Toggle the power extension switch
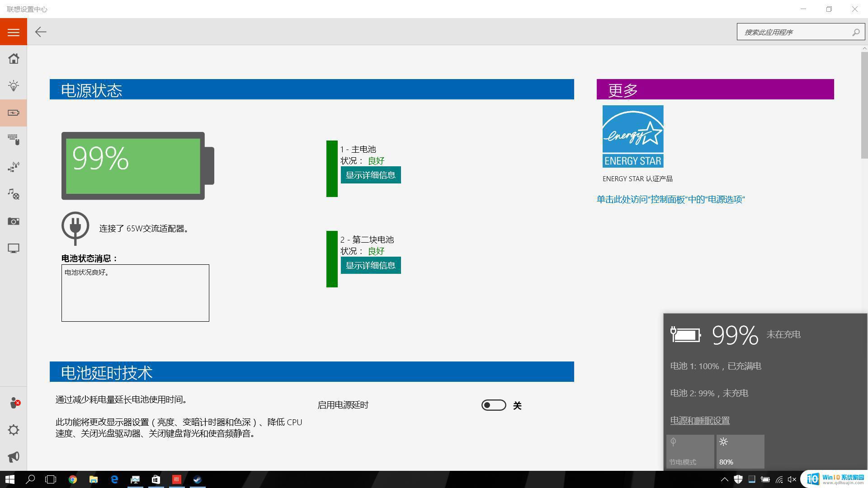Viewport: 868px width, 488px height. (x=494, y=405)
